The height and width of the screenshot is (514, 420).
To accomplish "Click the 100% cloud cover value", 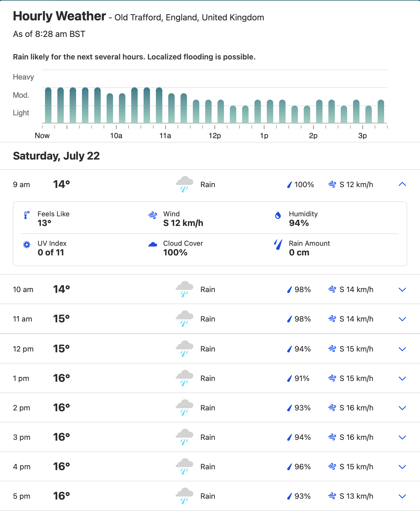I will click(175, 252).
